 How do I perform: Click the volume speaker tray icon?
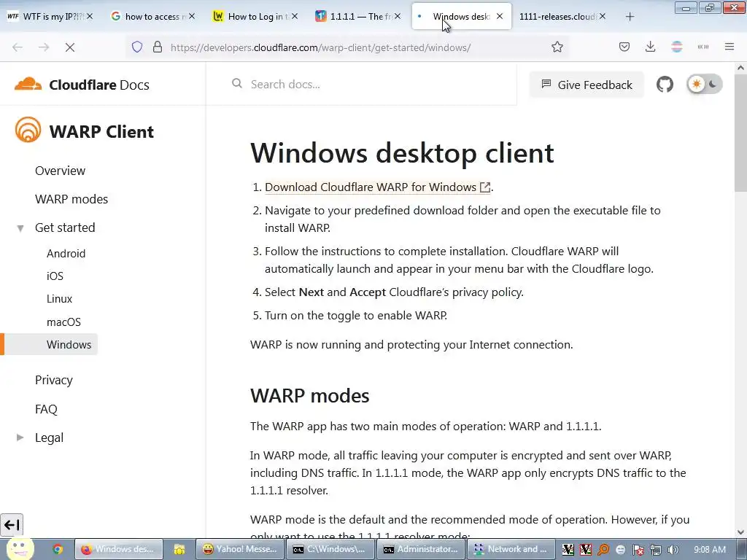tap(673, 550)
